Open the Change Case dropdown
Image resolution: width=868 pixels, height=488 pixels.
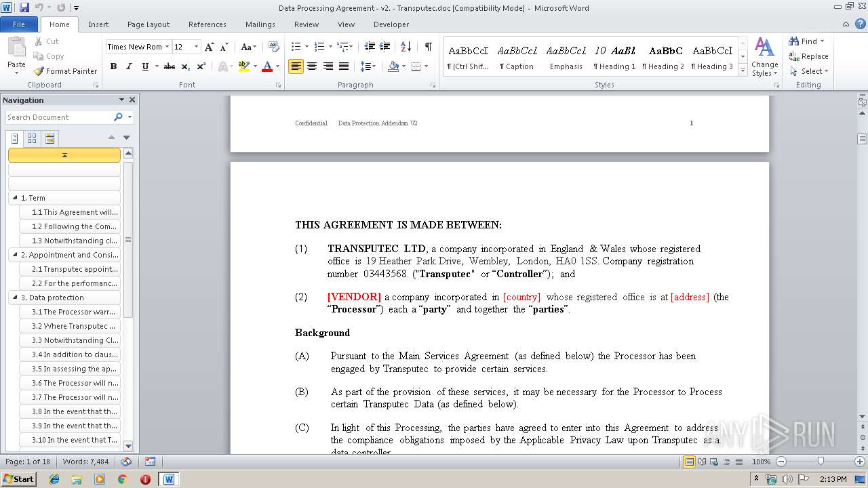249,47
